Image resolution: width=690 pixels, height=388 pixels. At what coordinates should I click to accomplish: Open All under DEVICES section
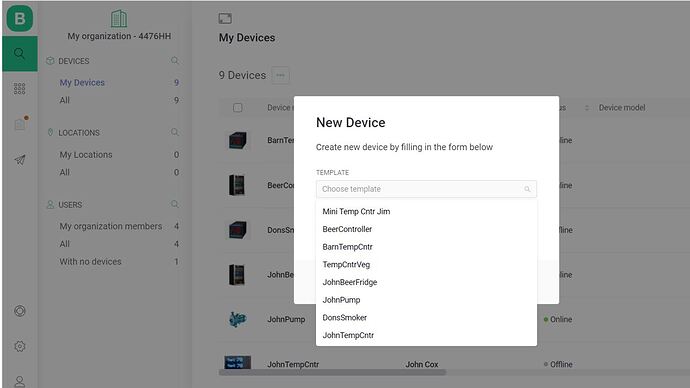[x=65, y=100]
